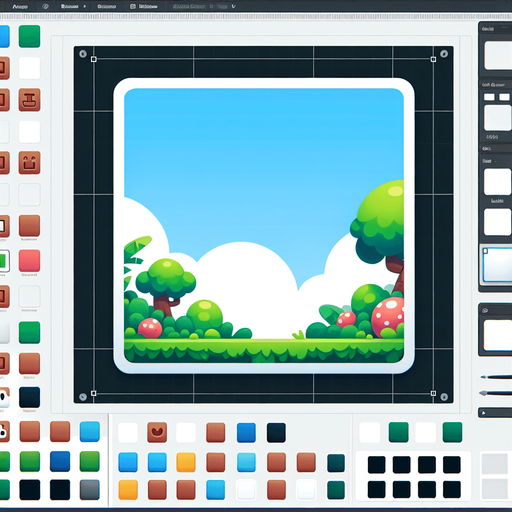Click the circular icon after the first top-bar label
Viewport: 512px width, 512px height.
coord(46,6)
